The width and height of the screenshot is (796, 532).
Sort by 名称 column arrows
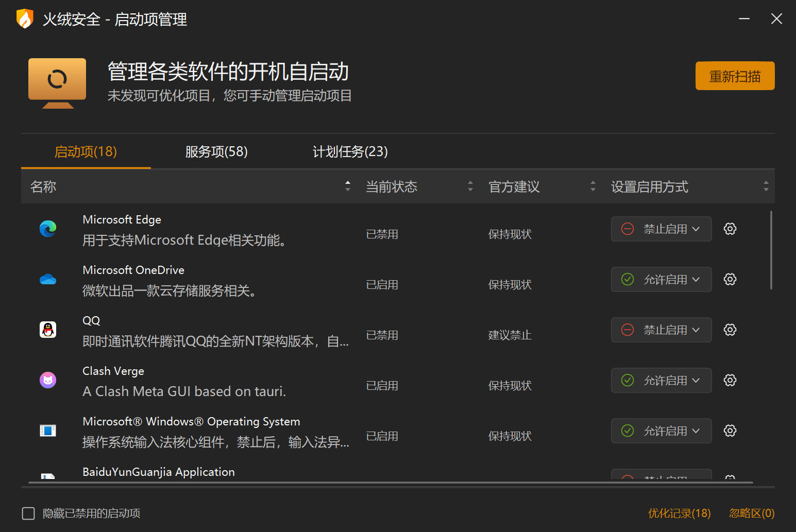(348, 186)
